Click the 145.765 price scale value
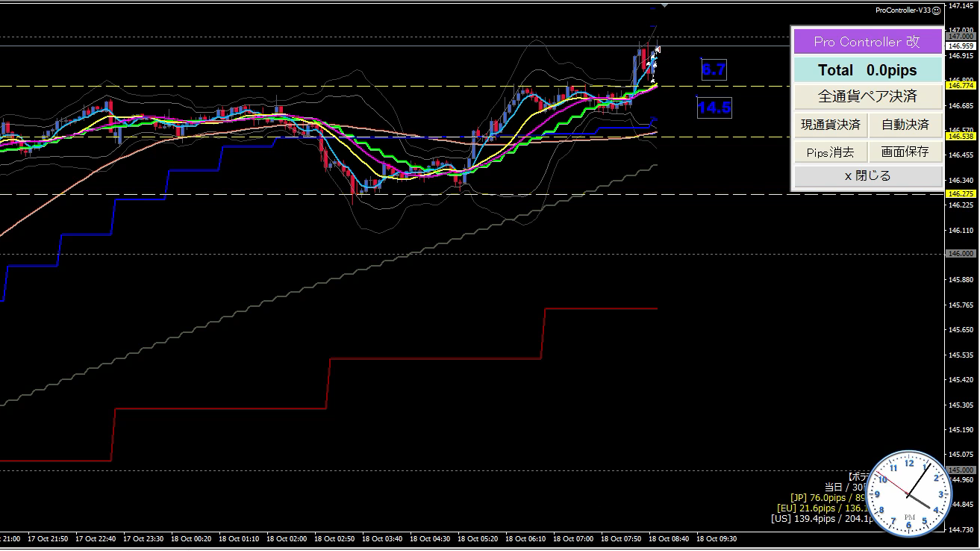This screenshot has width=980, height=551. (961, 305)
